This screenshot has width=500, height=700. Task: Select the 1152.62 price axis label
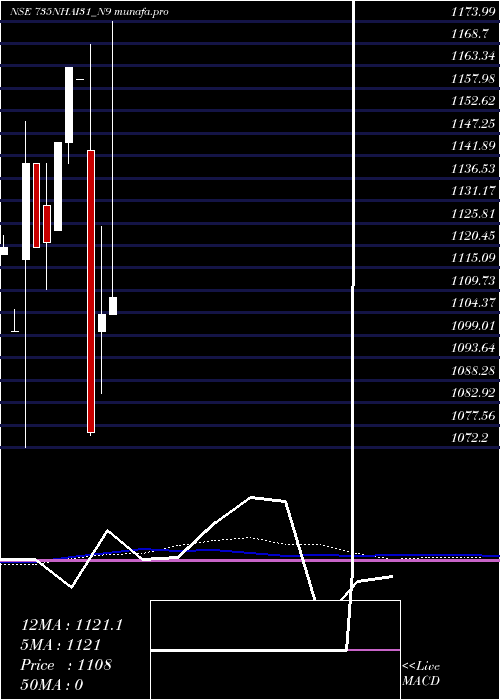(473, 101)
